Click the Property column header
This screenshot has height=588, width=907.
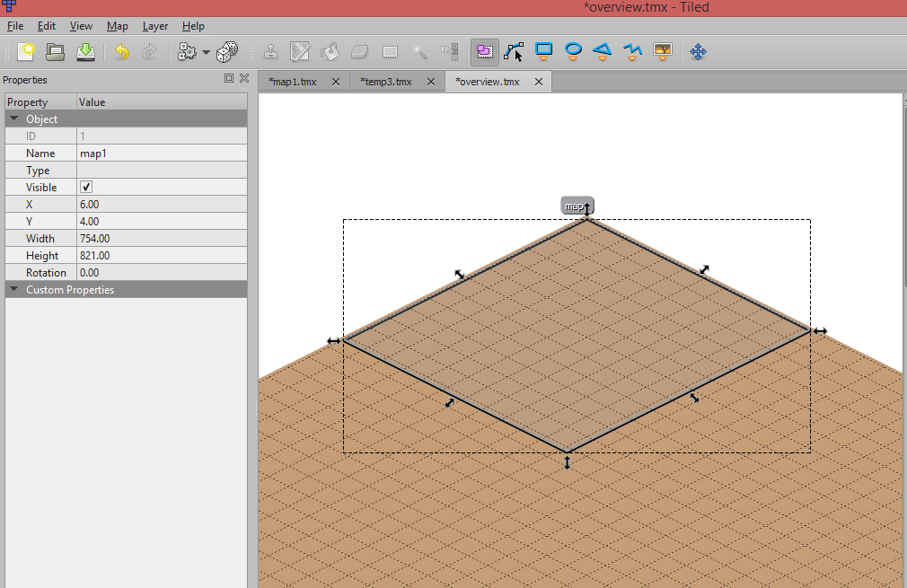tap(40, 101)
